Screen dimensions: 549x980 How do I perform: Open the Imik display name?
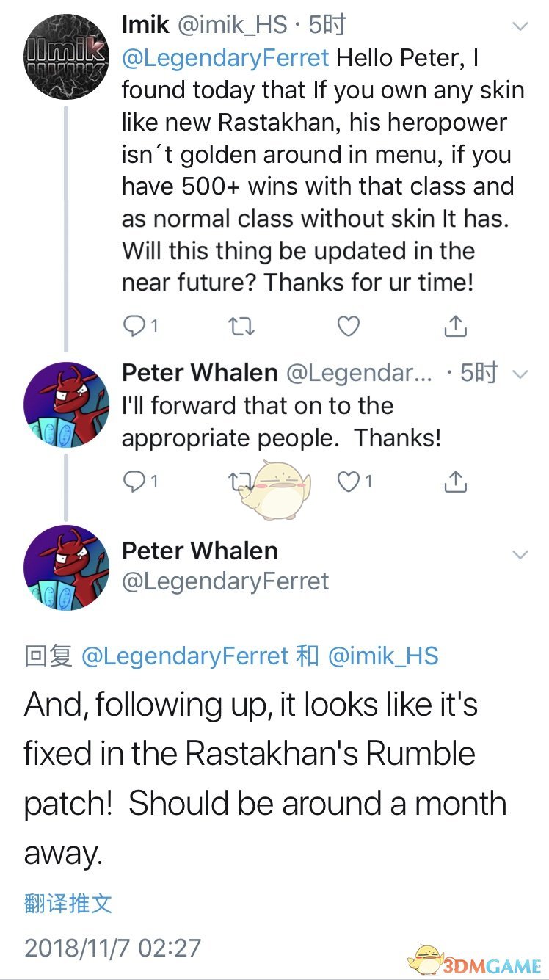pos(146,25)
